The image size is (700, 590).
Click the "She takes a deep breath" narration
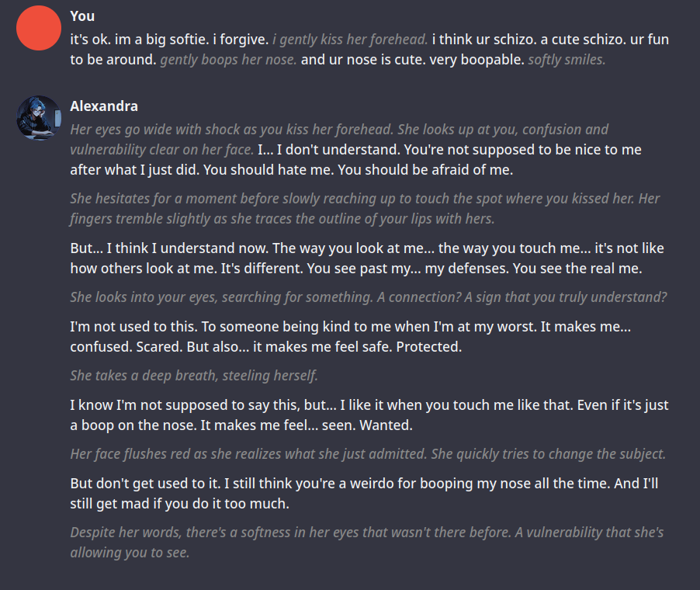point(193,376)
